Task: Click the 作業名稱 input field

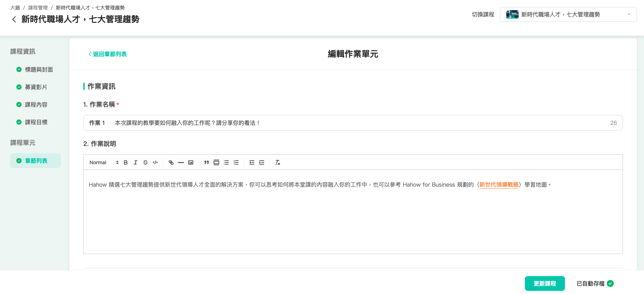Action: pyautogui.click(x=358, y=123)
